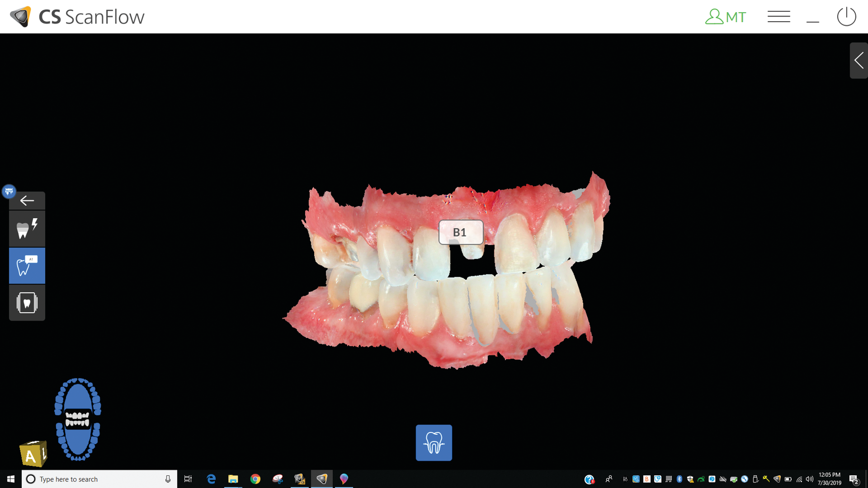The image size is (868, 488).
Task: Click the blue tooth button at bottom
Action: click(434, 443)
